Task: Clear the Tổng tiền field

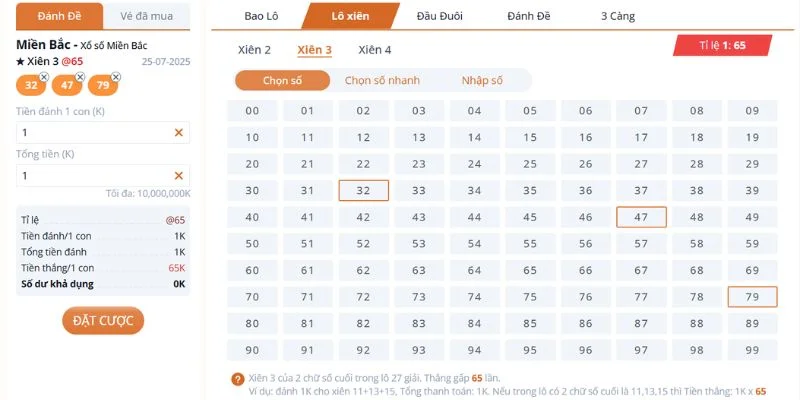Action: 179,176
